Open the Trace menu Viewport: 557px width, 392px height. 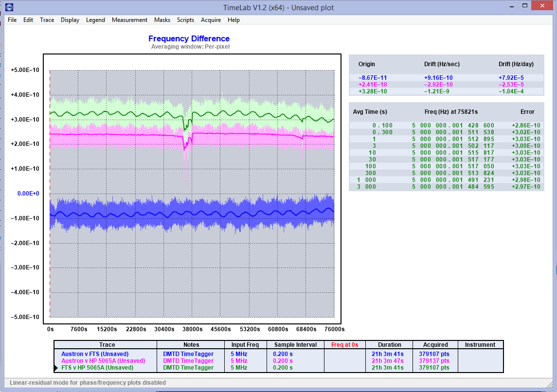coord(47,20)
